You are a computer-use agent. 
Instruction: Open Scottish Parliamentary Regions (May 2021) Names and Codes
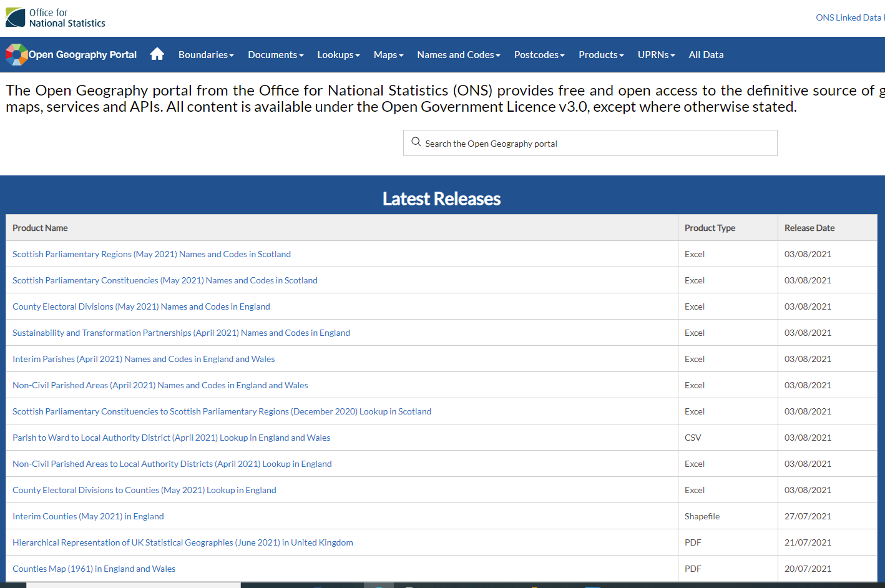coord(152,254)
